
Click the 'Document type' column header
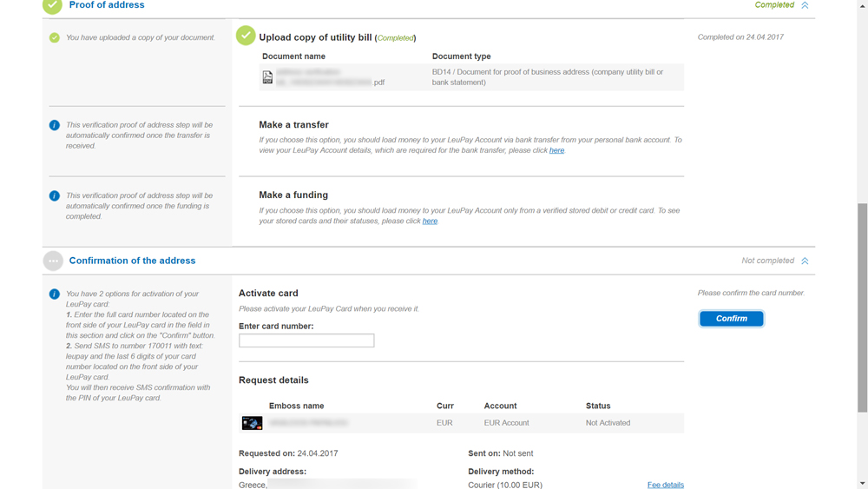(461, 56)
